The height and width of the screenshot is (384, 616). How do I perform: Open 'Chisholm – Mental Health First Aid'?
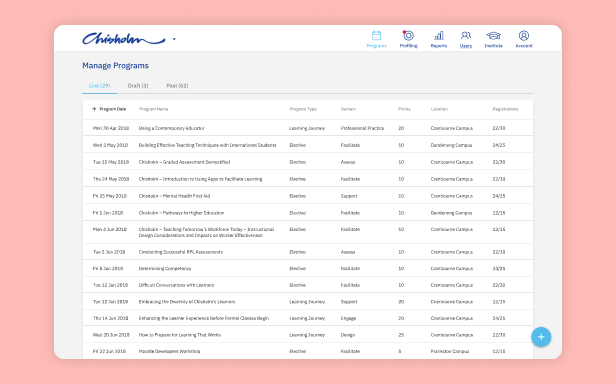click(x=174, y=196)
